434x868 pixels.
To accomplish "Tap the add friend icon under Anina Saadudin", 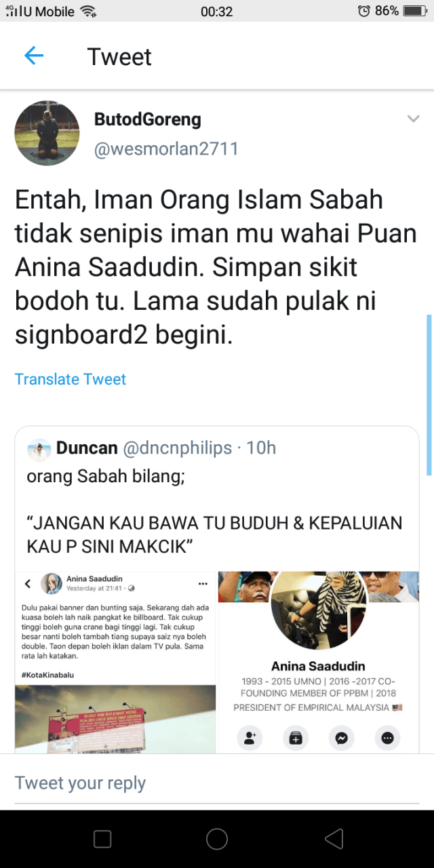I will [250, 738].
